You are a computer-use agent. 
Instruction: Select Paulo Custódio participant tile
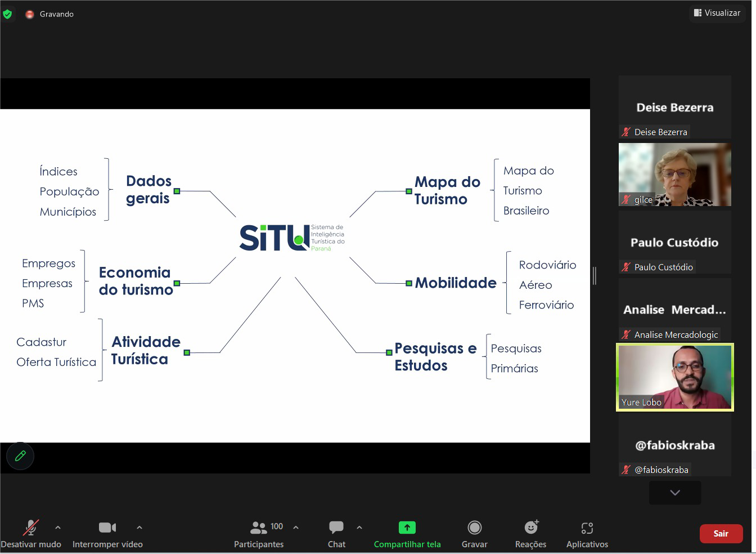click(675, 242)
